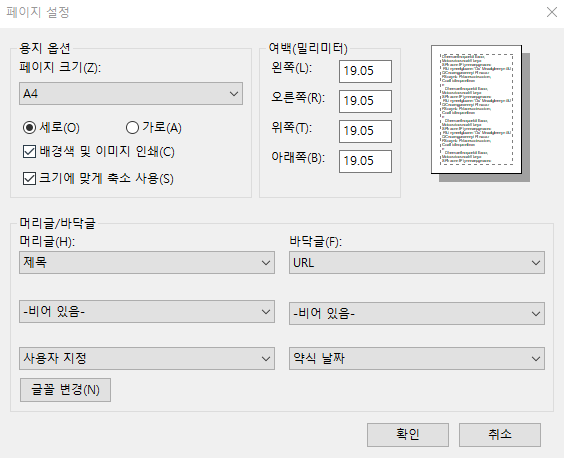564x458 pixels.
Task: Open the 약식 날짜 footer dropdown
Action: click(x=417, y=358)
